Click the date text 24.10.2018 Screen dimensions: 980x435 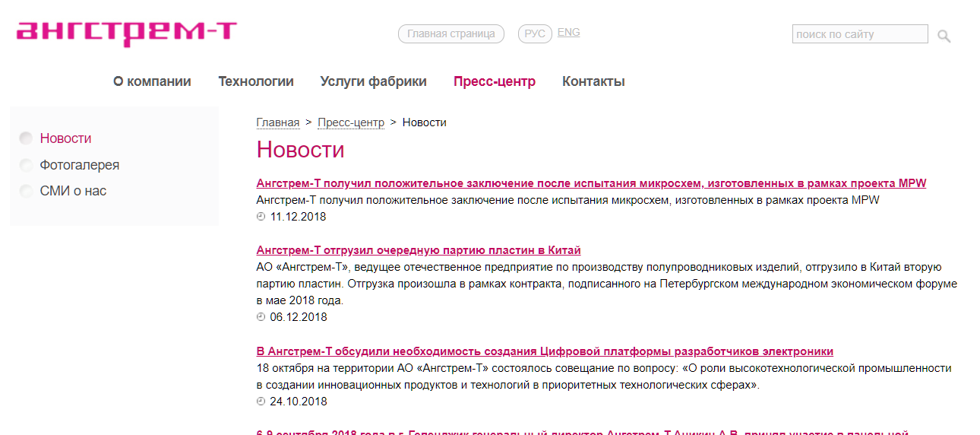coord(299,402)
